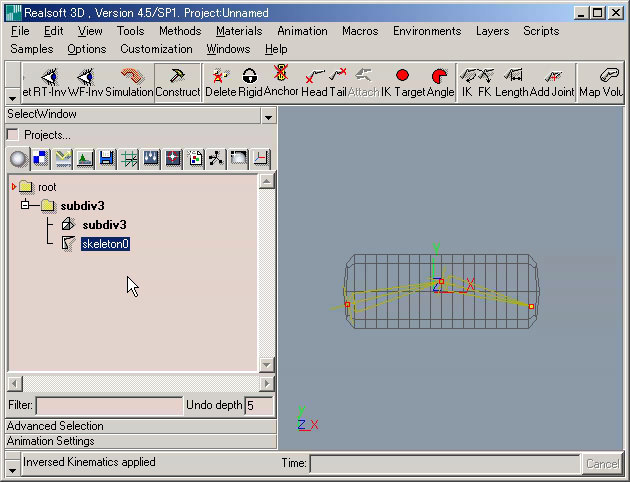
Task: Select the Rigid lock tool
Action: [250, 82]
